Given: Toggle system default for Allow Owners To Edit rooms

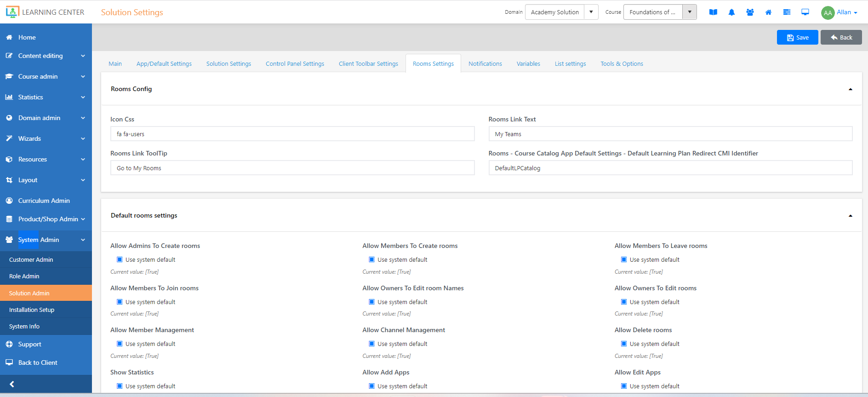Looking at the screenshot, I should point(624,302).
